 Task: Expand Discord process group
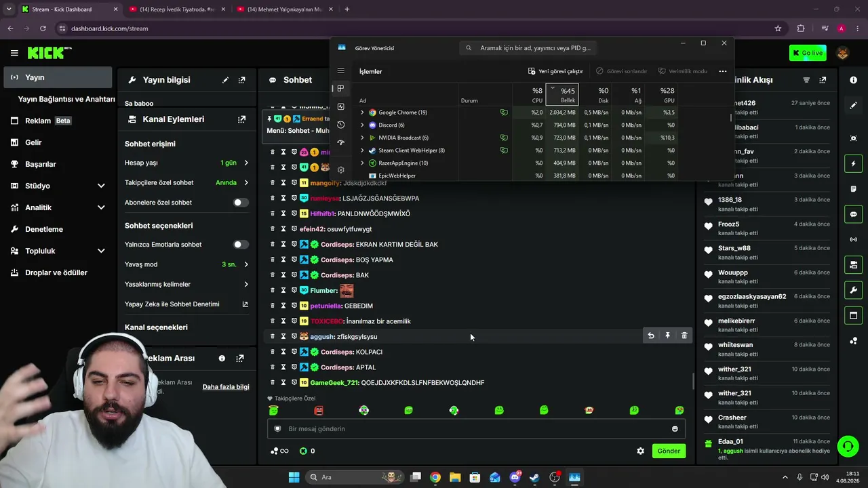point(362,125)
